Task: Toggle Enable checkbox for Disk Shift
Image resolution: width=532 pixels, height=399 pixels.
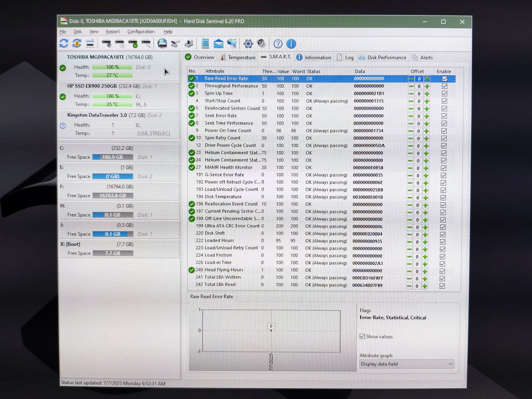Action: (x=443, y=235)
